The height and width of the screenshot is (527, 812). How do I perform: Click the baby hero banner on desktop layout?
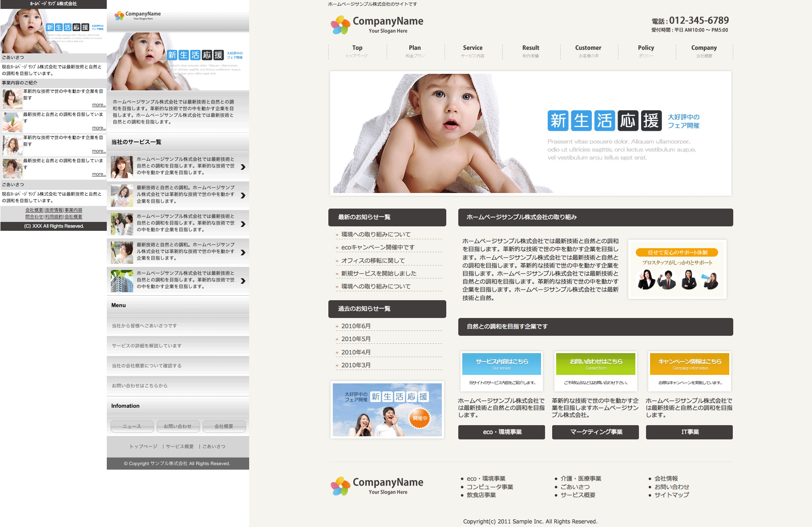[530, 133]
